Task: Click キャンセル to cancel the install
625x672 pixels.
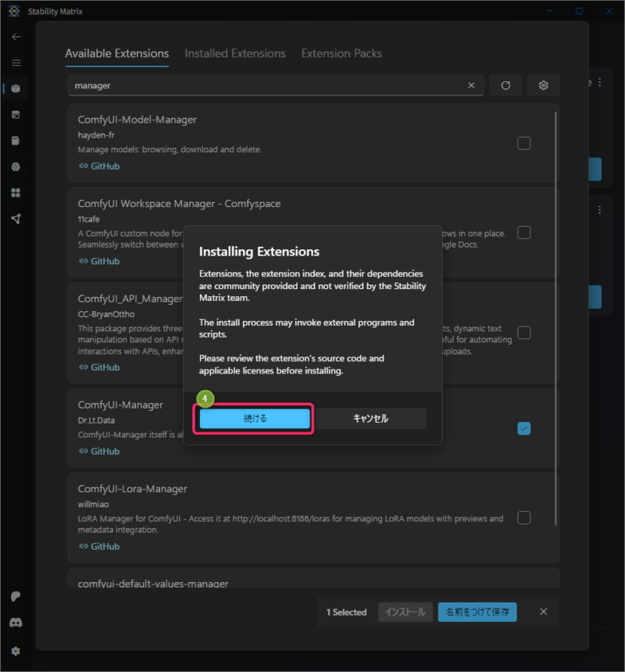Action: (371, 419)
